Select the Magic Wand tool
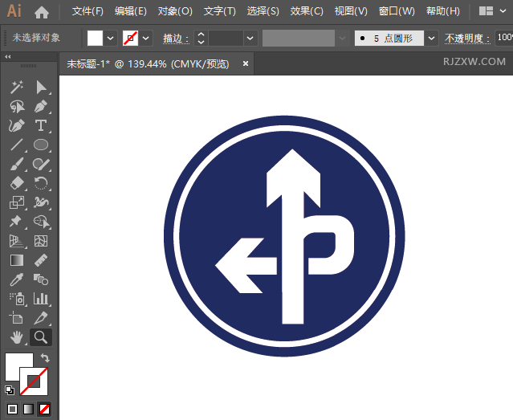The image size is (513, 420). click(x=16, y=88)
